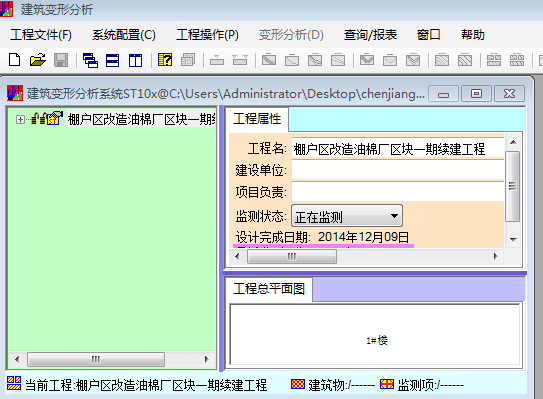Tile windows vertically via toolbar icon
The image size is (543, 399).
[135, 60]
